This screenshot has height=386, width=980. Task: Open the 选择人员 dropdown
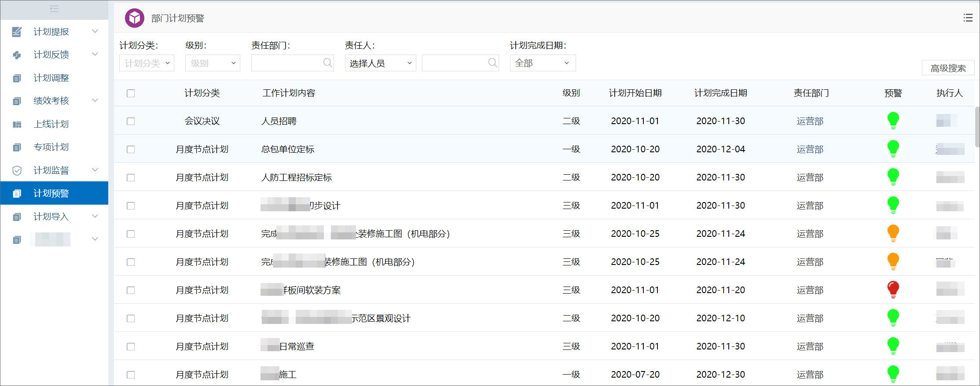(380, 63)
